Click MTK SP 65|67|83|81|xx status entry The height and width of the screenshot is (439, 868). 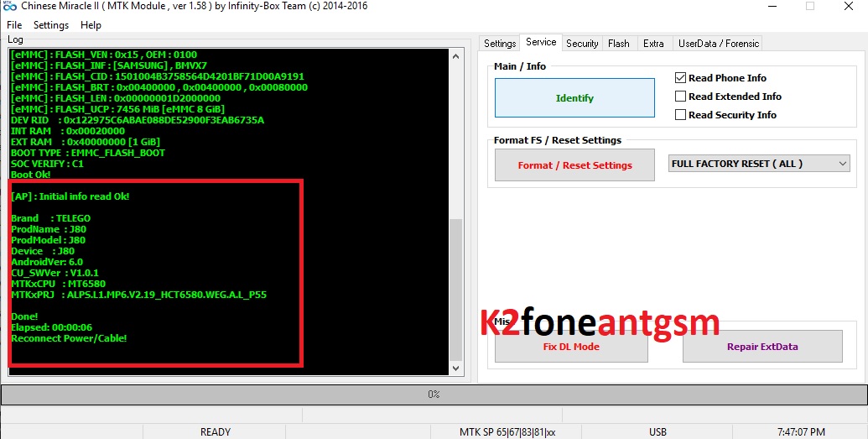click(x=507, y=431)
